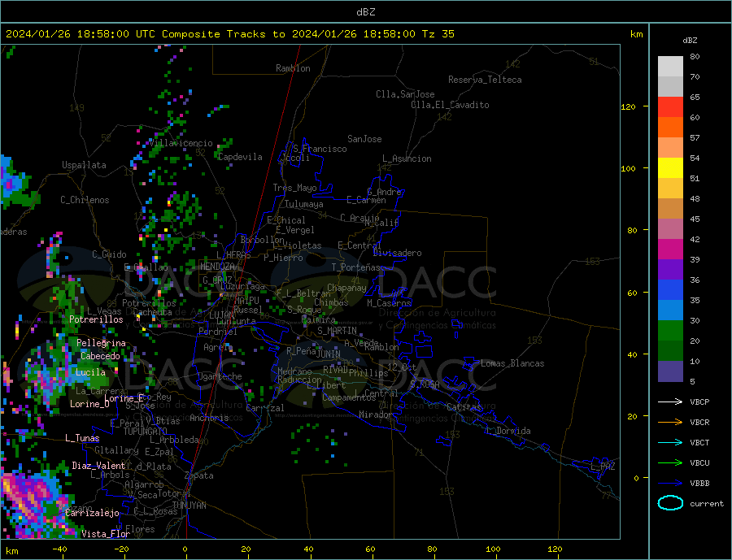The width and height of the screenshot is (732, 560).
Task: Select the light gray top band in dBZ scale
Action: pos(670,67)
